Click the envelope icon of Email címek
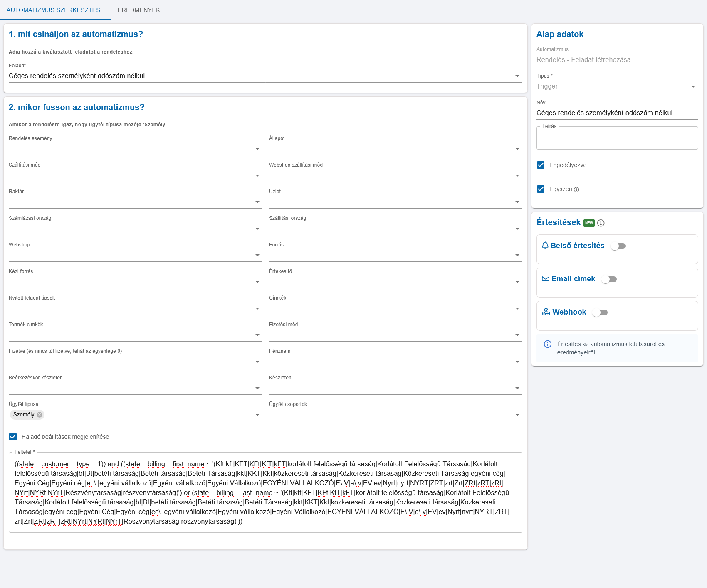Screen dimensions: 707x588 coord(546,279)
